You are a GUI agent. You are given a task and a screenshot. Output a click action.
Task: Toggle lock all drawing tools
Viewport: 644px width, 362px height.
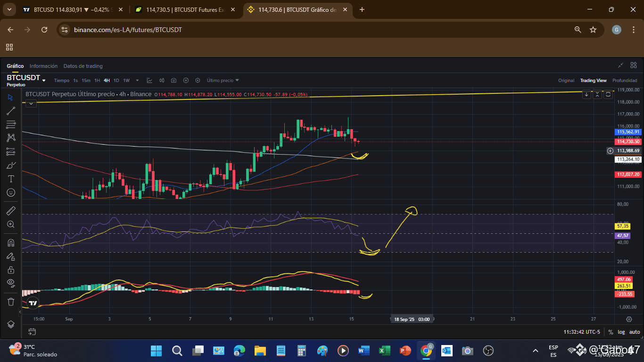tap(11, 270)
